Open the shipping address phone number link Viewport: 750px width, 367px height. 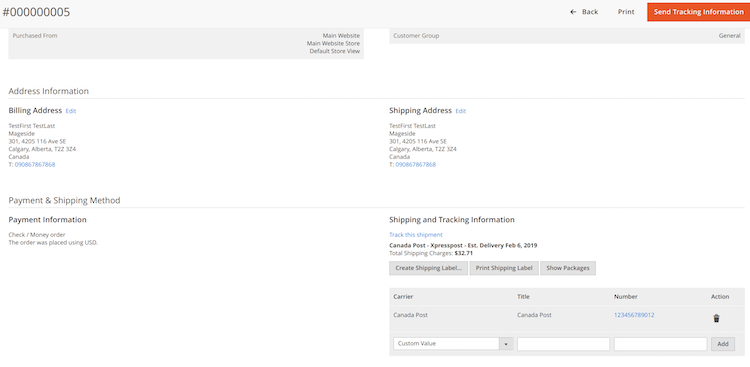pyautogui.click(x=416, y=165)
